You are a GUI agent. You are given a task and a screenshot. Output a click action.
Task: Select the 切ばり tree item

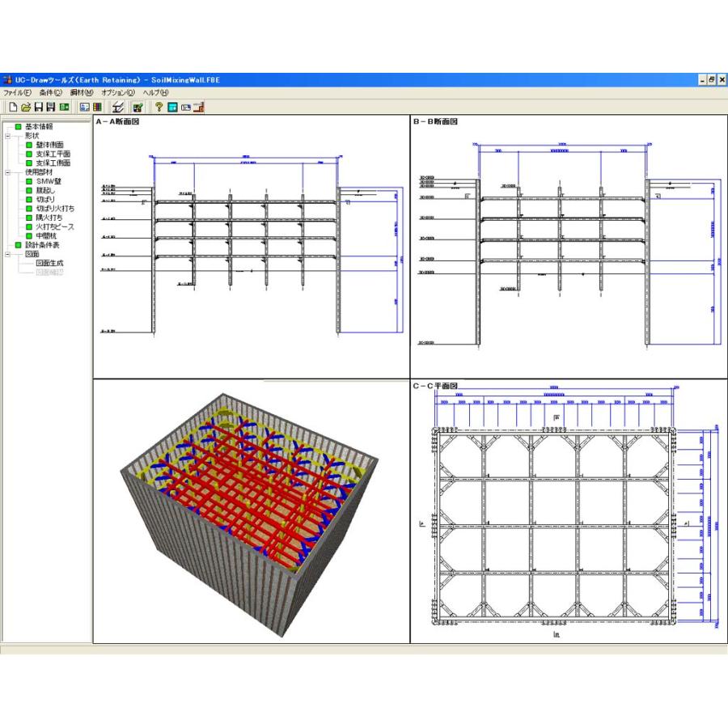coord(45,199)
